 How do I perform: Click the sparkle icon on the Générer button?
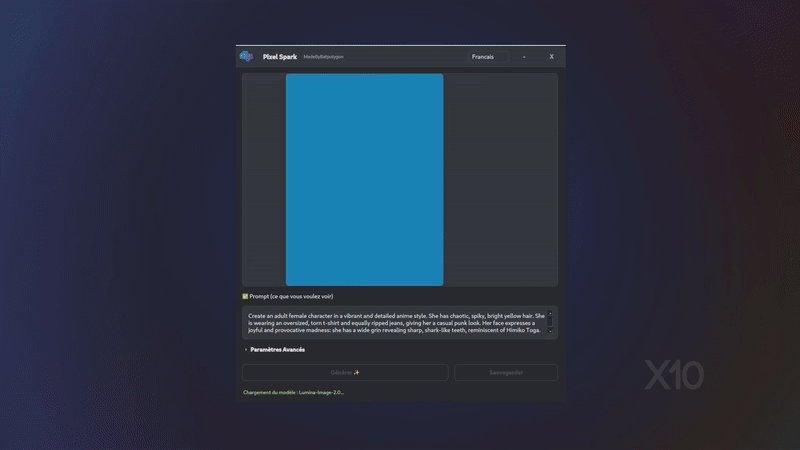click(356, 372)
